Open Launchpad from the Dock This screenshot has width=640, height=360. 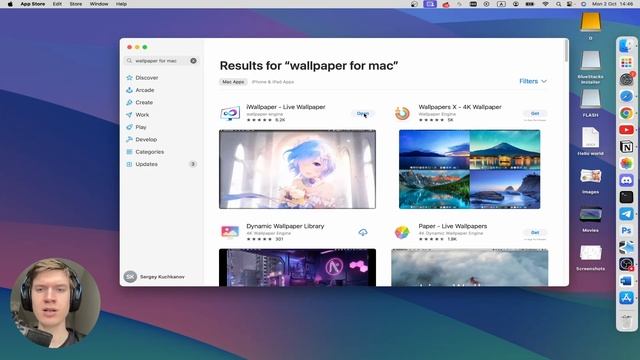tap(626, 62)
